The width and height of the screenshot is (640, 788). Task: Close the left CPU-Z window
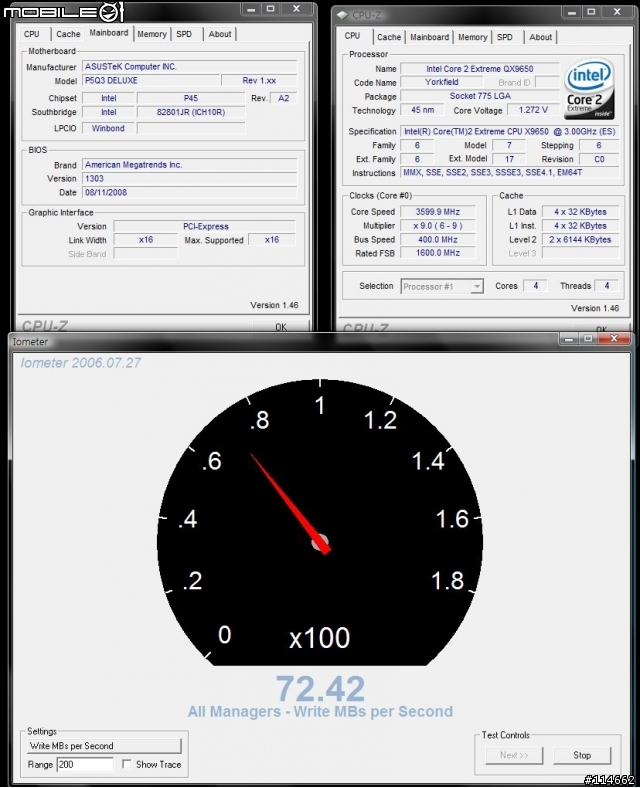296,9
